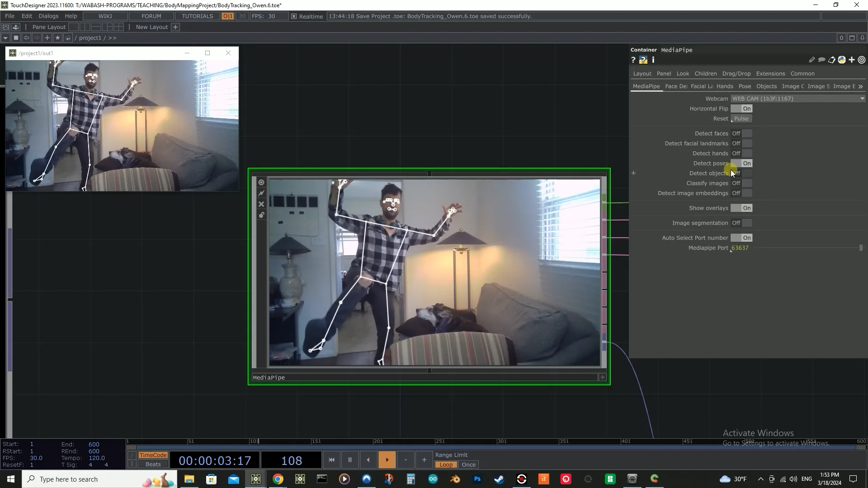This screenshot has height=488, width=868.
Task: Open the Dialogs menu
Action: (x=48, y=16)
